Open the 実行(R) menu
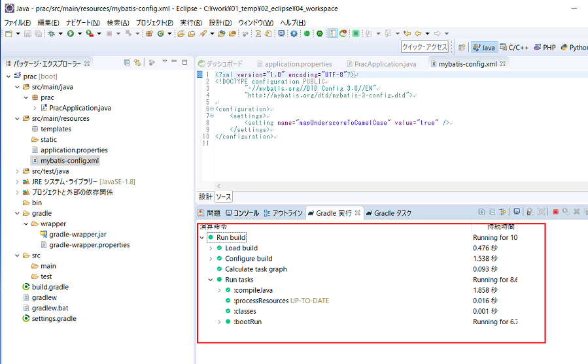588x364 pixels. coord(191,22)
